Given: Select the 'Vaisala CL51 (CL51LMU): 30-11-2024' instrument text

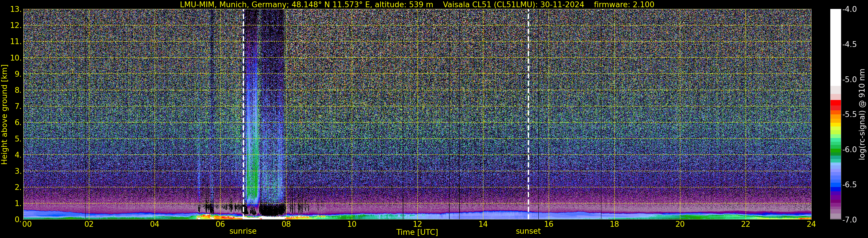Looking at the screenshot, I should pyautogui.click(x=513, y=4).
